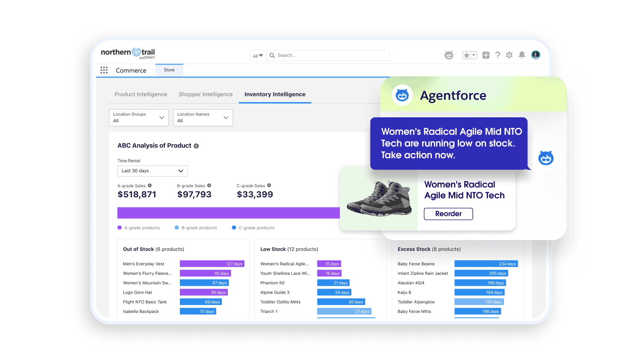The image size is (644, 362).
Task: Open the Setup gear icon
Action: point(509,55)
